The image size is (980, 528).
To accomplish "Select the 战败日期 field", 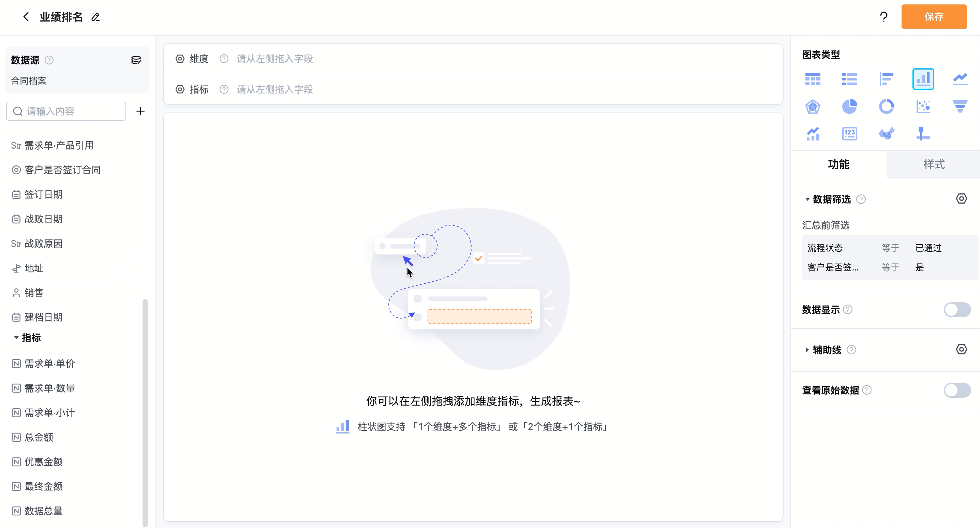I will click(x=37, y=219).
